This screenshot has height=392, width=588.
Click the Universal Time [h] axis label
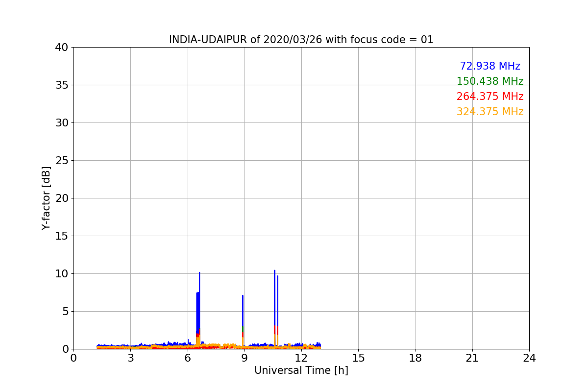tap(301, 370)
